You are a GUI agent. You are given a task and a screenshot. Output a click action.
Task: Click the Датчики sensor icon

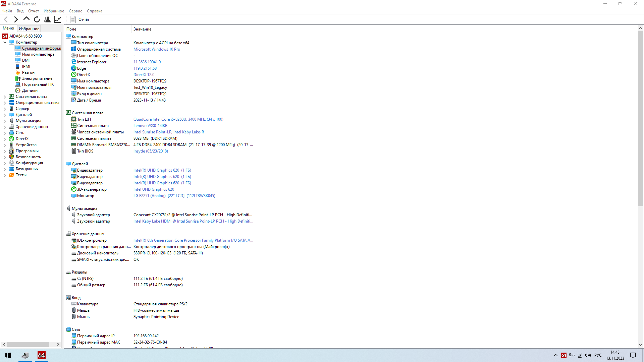tap(18, 90)
